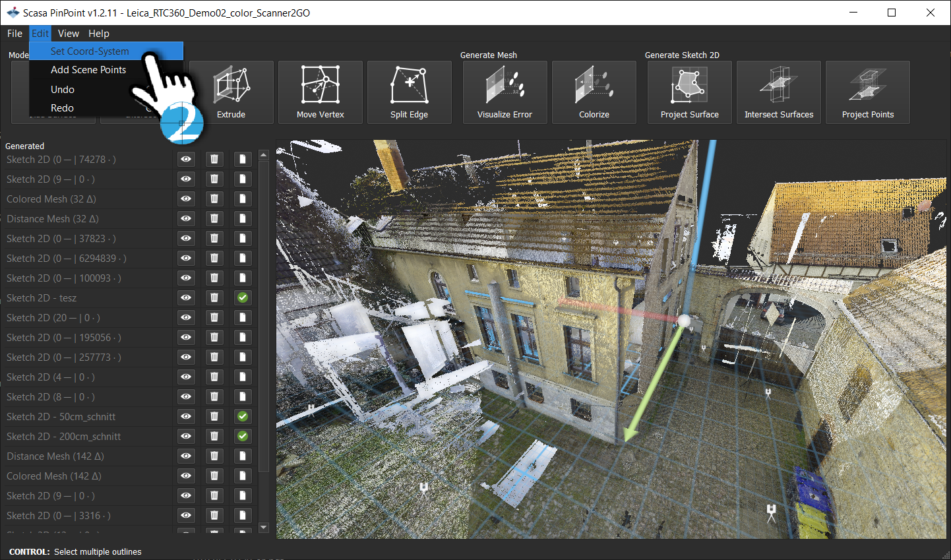Select the Project Surface tool
Image resolution: width=951 pixels, height=560 pixels.
(x=690, y=92)
